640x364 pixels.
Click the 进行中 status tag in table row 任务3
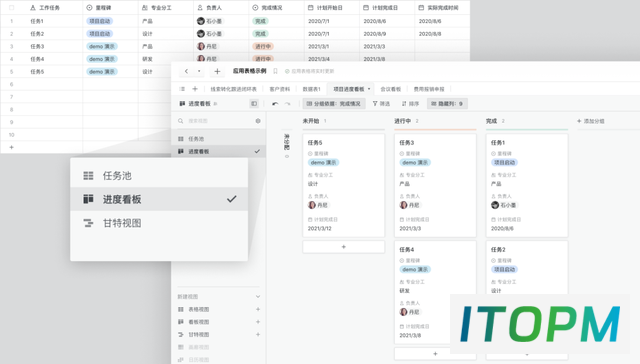pos(263,47)
